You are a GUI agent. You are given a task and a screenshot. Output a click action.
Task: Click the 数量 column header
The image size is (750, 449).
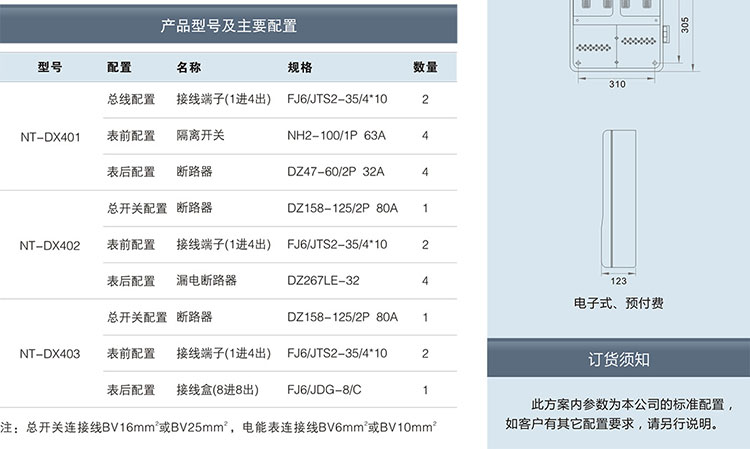[425, 68]
